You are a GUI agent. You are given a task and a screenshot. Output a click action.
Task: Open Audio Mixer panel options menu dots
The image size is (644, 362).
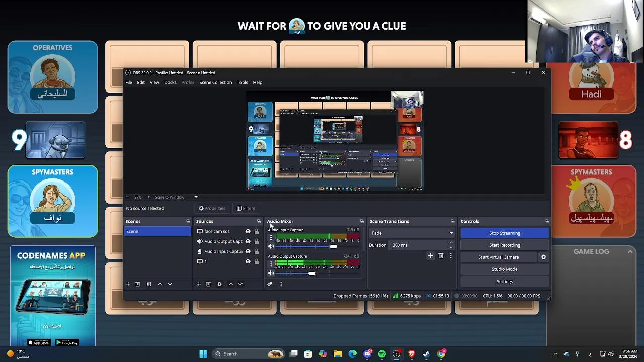281,284
